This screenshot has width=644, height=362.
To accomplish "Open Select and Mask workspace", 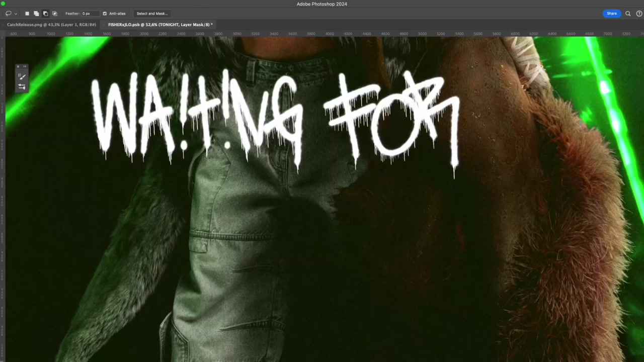I will tap(152, 14).
